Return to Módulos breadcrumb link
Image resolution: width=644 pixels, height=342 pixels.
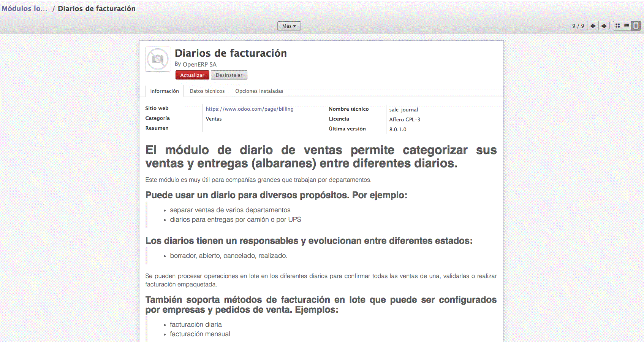(24, 8)
